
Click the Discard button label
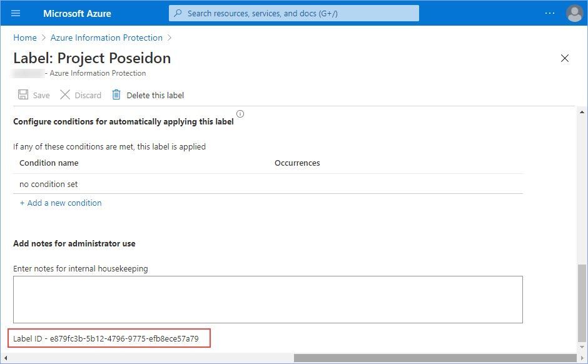[88, 95]
